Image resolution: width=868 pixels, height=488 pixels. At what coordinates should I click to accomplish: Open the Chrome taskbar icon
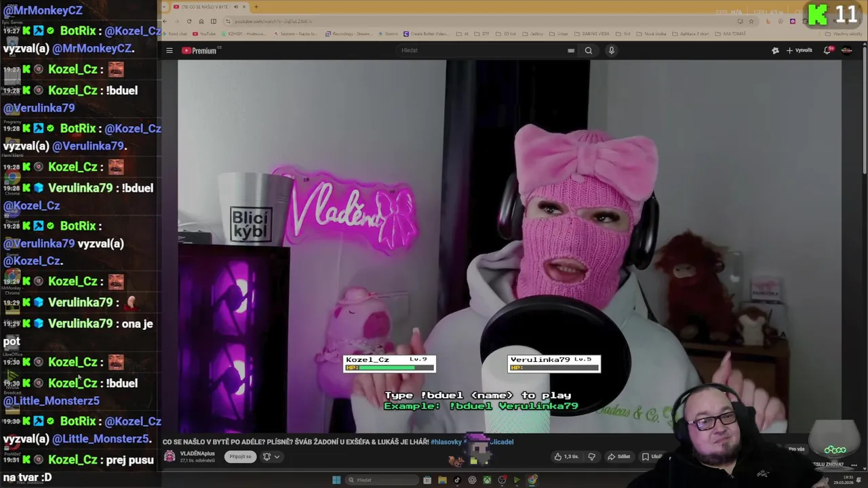[532, 480]
